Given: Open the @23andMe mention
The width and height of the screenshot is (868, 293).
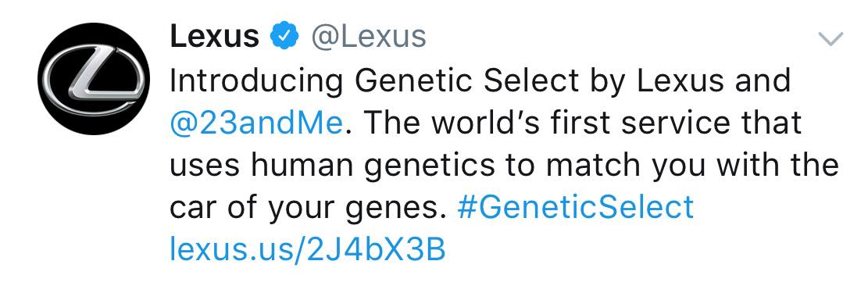Looking at the screenshot, I should (256, 123).
